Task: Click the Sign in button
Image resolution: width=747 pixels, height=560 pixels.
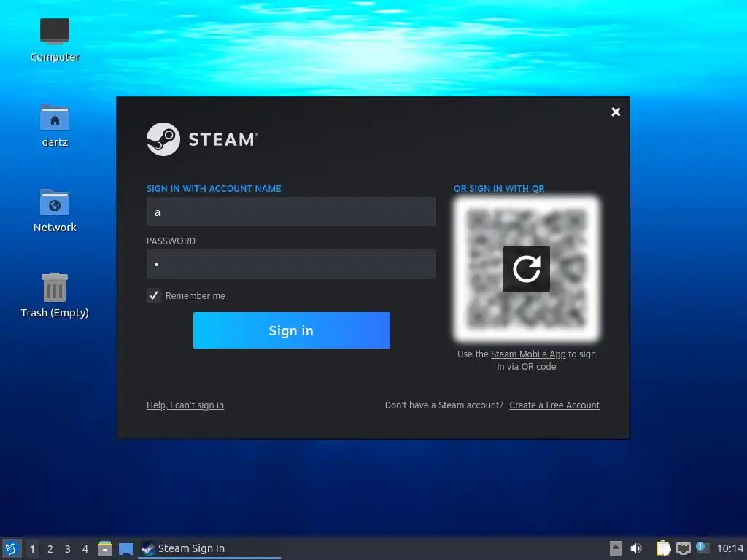Action: click(292, 330)
